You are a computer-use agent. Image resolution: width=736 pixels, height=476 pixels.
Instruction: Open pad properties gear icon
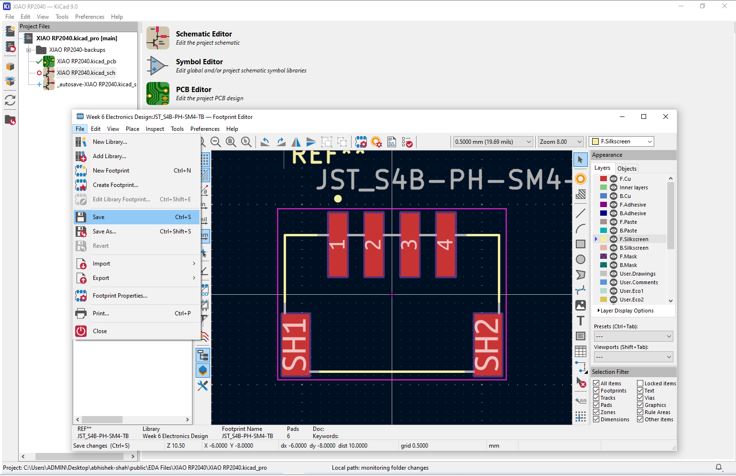pyautogui.click(x=376, y=142)
